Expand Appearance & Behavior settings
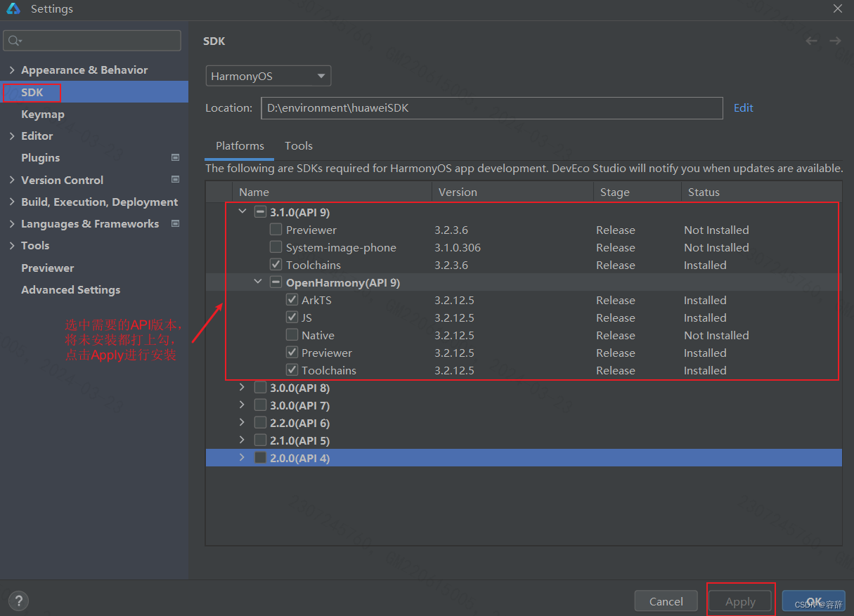Viewport: 854px width, 616px height. pyautogui.click(x=12, y=70)
